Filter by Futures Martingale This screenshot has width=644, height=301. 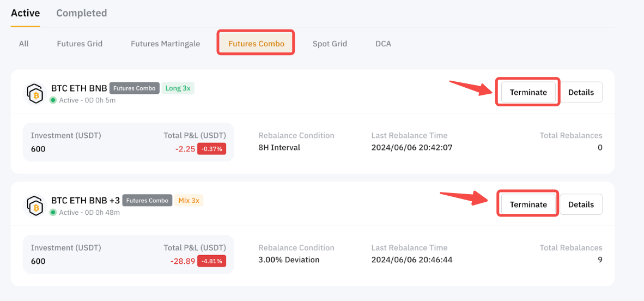(x=165, y=44)
